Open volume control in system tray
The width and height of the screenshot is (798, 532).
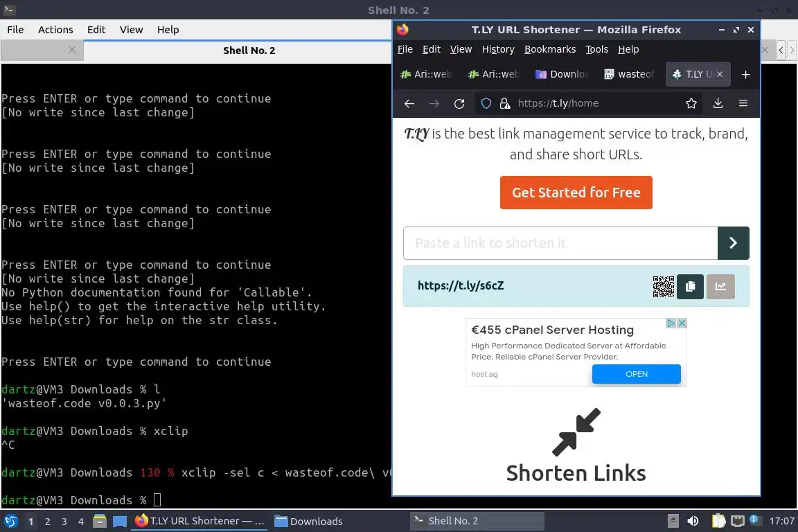pyautogui.click(x=693, y=521)
